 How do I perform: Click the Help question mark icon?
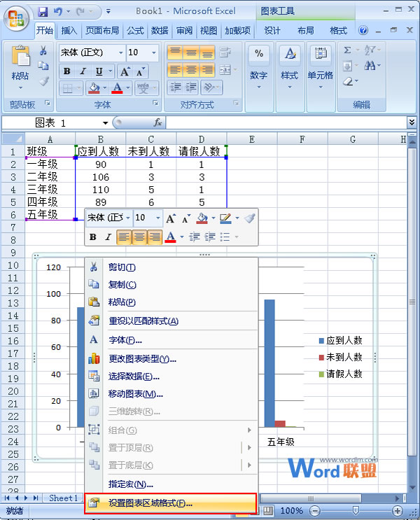tap(363, 31)
